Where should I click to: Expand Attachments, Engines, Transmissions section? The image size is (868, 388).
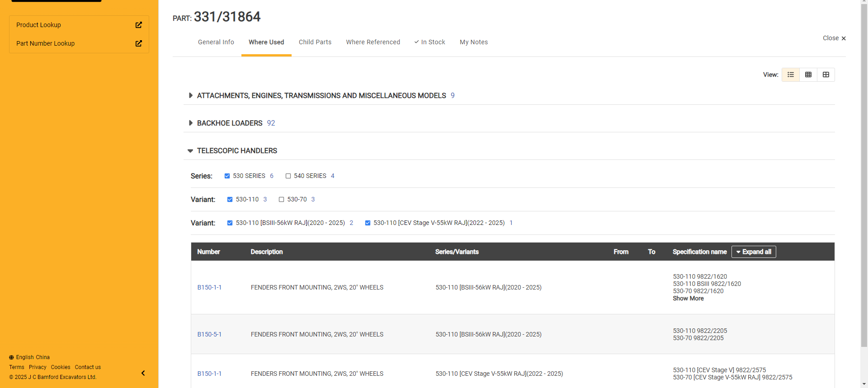[190, 95]
